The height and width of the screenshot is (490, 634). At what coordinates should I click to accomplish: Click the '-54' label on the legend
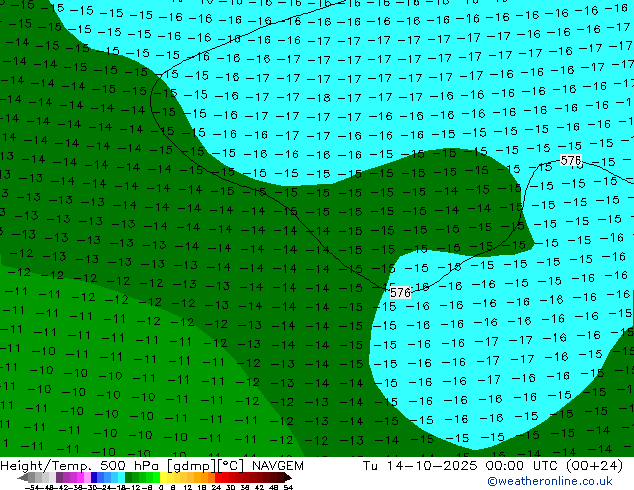pos(32,487)
